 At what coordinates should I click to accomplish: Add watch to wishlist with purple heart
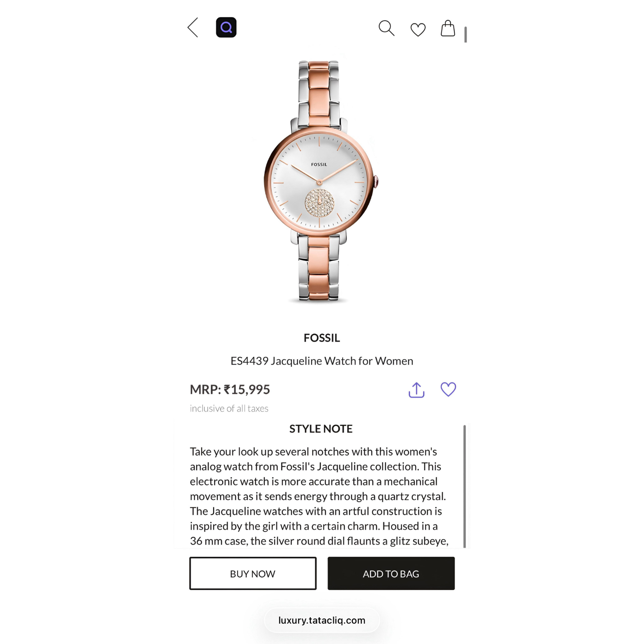[448, 389]
